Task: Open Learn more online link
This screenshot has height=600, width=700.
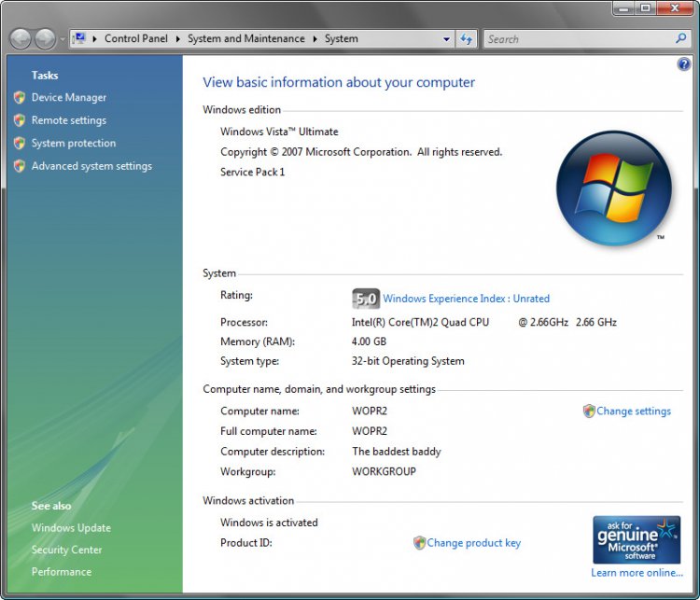Action: tap(637, 573)
